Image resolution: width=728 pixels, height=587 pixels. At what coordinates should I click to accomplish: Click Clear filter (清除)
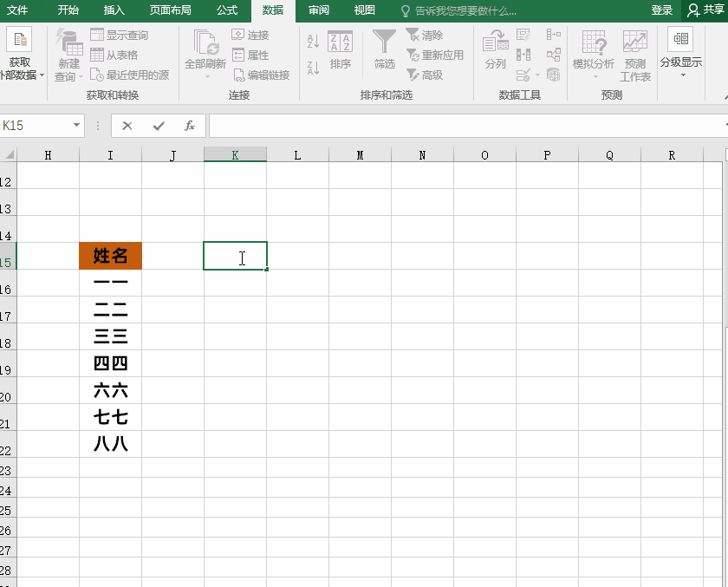pos(425,35)
